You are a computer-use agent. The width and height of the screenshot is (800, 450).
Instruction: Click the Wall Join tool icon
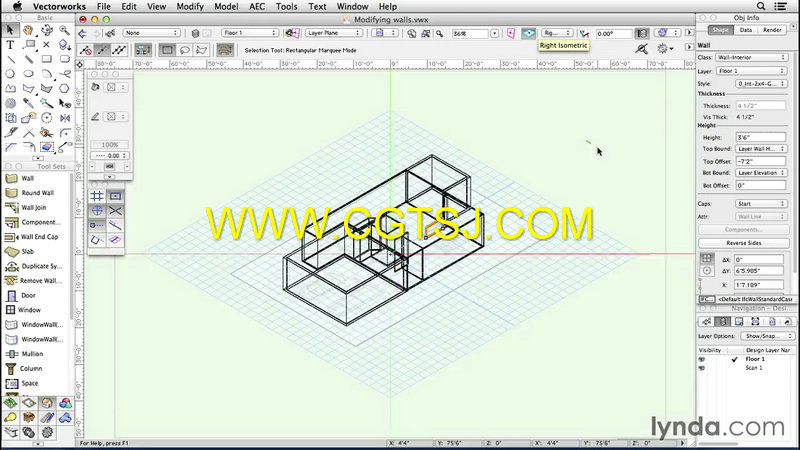tap(11, 207)
